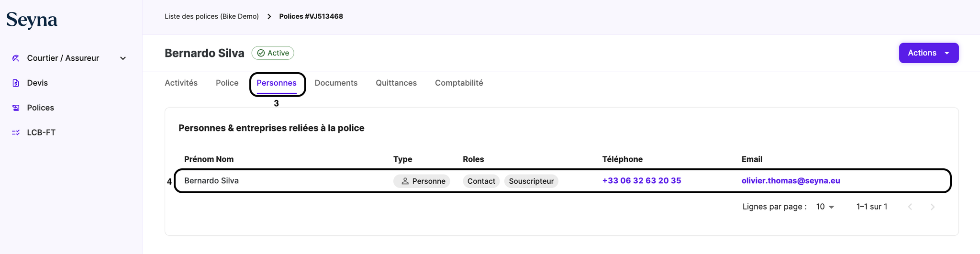Click the Courtier / Assureur umbrella icon
The image size is (980, 254).
click(x=16, y=58)
